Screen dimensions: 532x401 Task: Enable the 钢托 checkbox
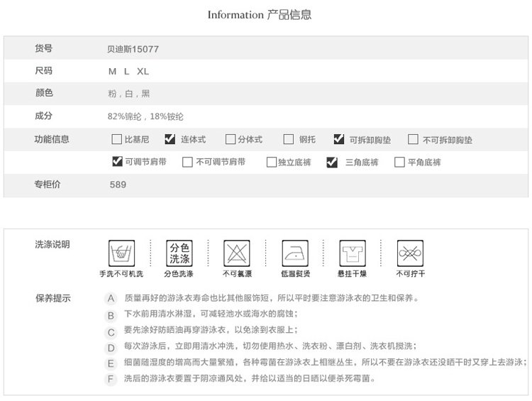coord(289,140)
